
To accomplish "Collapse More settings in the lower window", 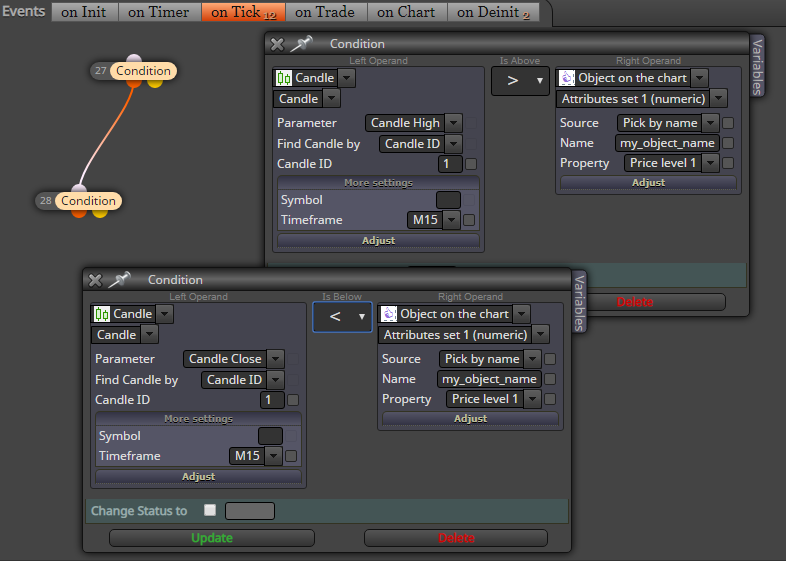I will pos(199,419).
